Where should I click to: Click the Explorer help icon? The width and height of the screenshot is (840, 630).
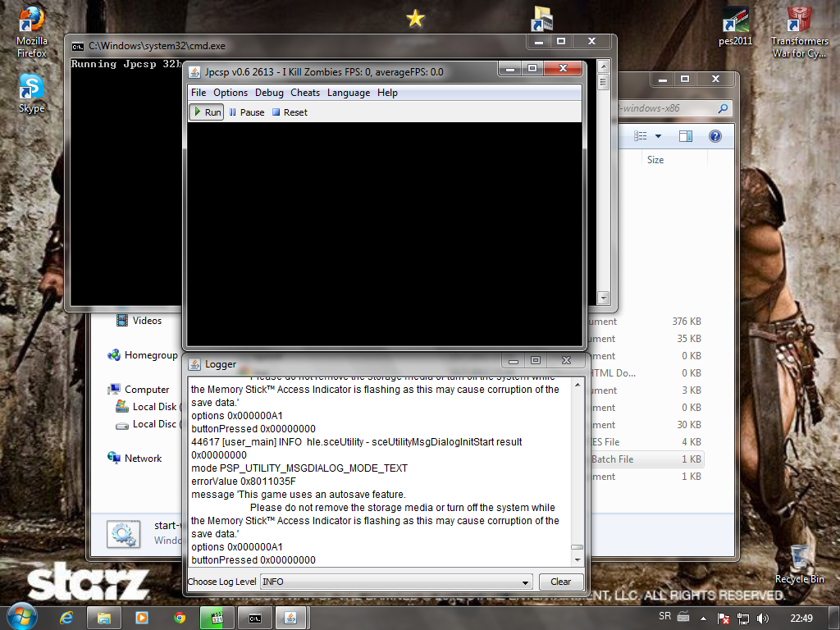pyautogui.click(x=714, y=136)
